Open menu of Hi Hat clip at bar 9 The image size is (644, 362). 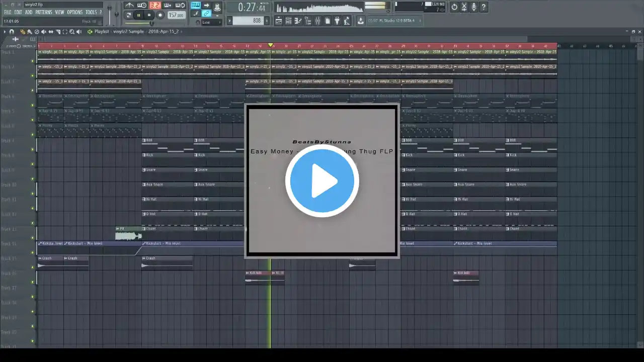(x=144, y=199)
